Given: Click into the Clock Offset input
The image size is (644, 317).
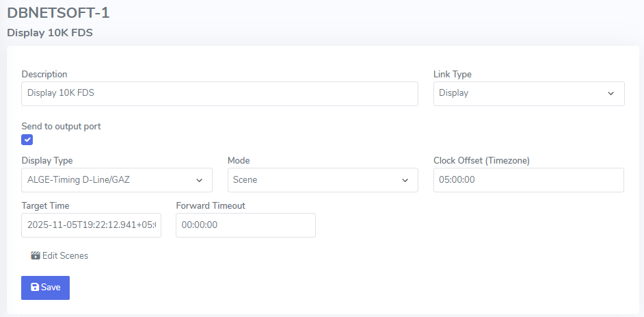Looking at the screenshot, I should pyautogui.click(x=528, y=180).
